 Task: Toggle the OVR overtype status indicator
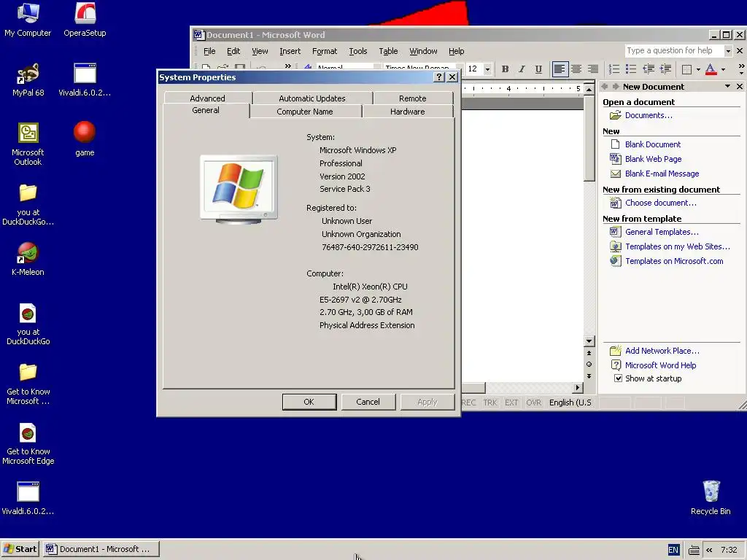533,402
